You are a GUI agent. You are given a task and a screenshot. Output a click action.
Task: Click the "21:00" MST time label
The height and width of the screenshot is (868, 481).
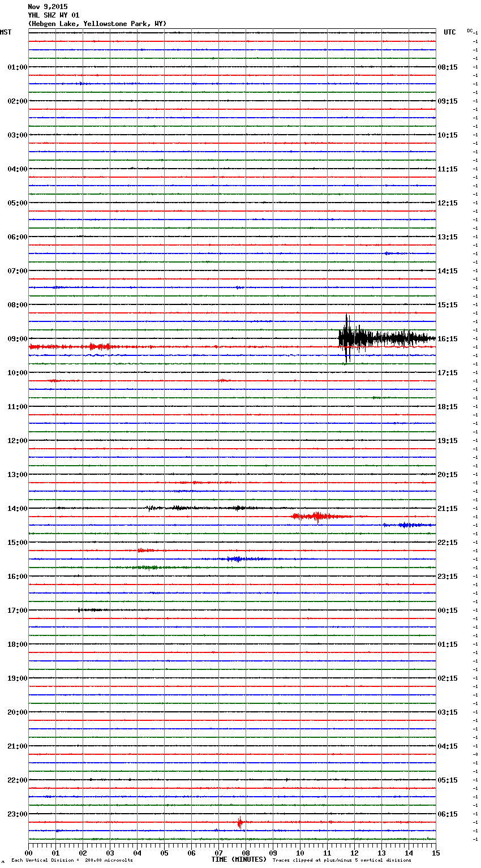(18, 746)
